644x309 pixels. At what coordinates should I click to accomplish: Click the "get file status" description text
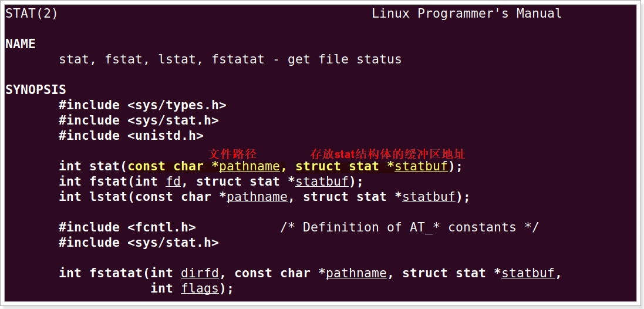click(x=345, y=59)
